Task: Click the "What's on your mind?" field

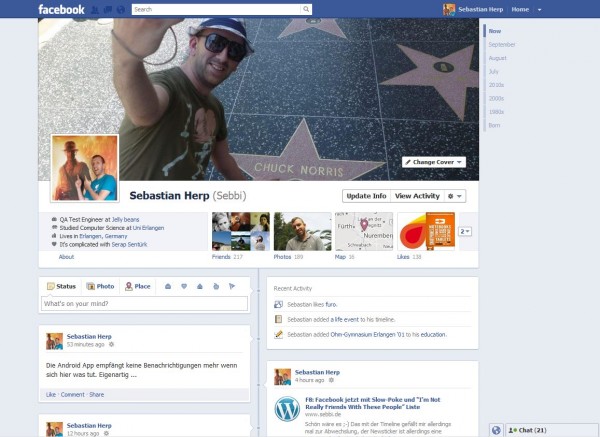Action: click(x=145, y=303)
